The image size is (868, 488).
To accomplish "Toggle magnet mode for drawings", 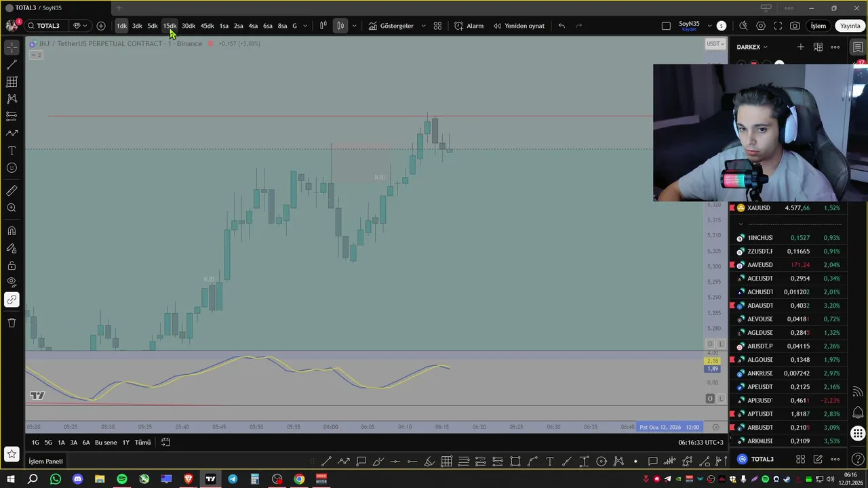I will [x=12, y=231].
